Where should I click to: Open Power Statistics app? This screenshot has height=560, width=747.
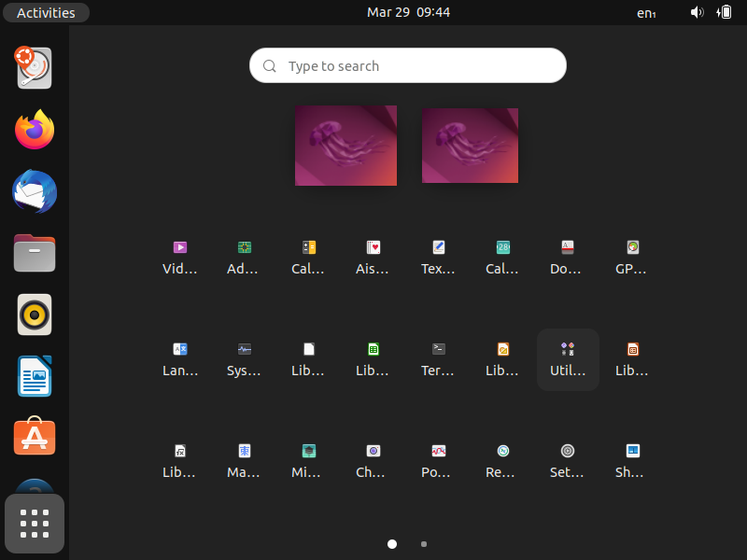tap(438, 461)
